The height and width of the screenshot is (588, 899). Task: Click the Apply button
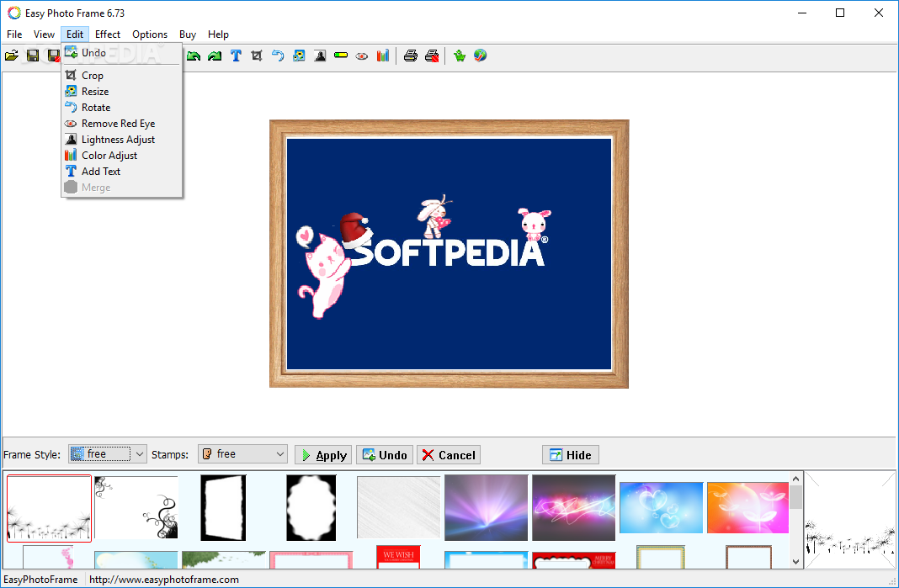click(x=324, y=455)
